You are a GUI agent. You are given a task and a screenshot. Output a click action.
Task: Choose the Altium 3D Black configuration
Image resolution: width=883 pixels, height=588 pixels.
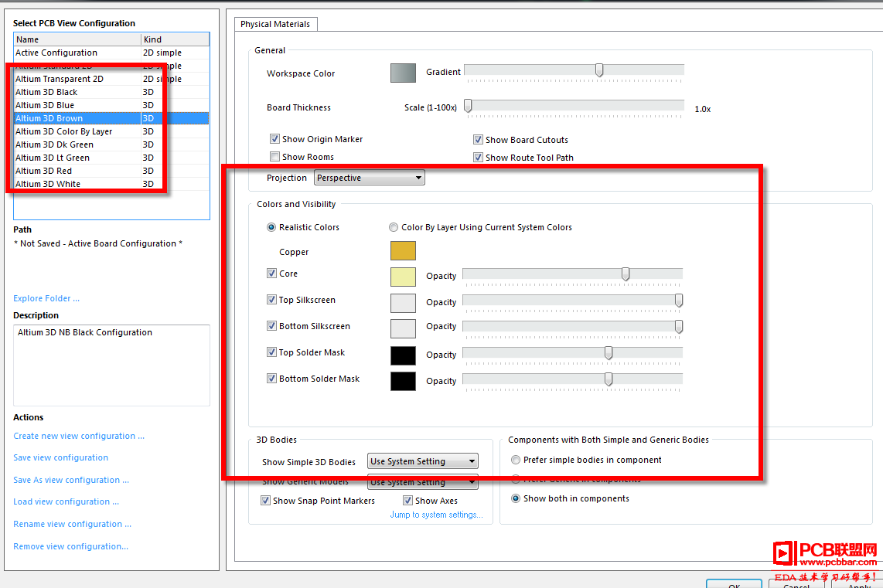coord(111,92)
